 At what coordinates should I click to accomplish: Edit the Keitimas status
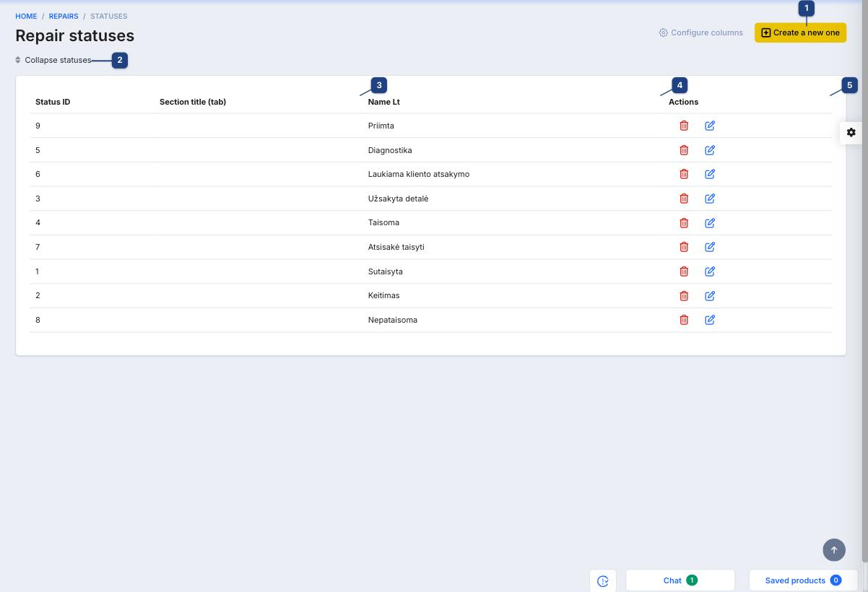[710, 295]
